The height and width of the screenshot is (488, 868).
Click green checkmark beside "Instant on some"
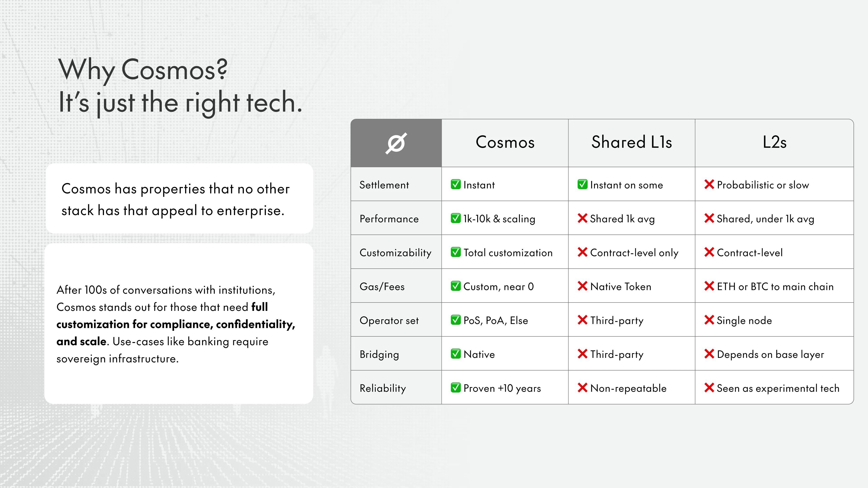582,184
